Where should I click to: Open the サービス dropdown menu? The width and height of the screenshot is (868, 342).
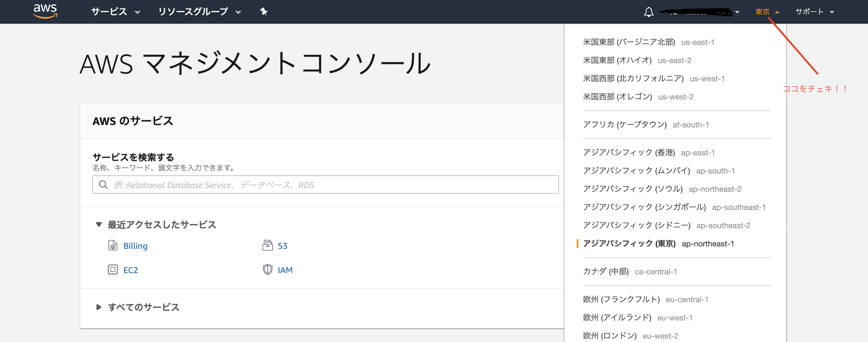pyautogui.click(x=116, y=12)
